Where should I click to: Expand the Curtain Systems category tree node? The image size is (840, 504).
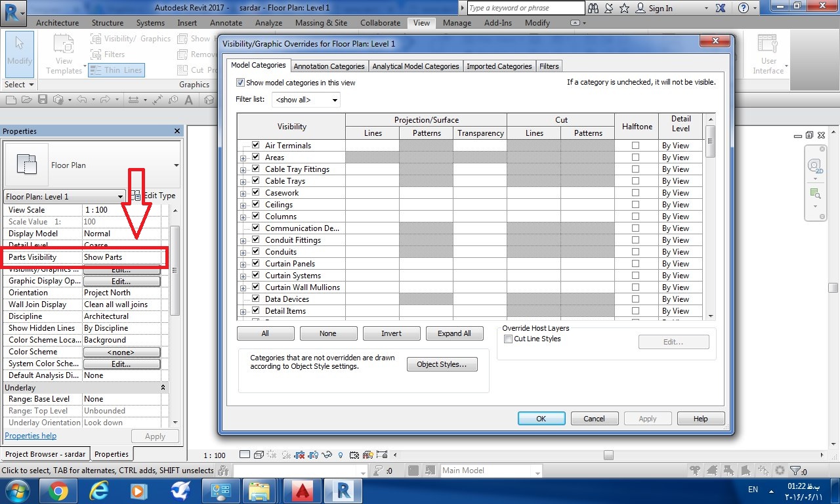click(243, 276)
